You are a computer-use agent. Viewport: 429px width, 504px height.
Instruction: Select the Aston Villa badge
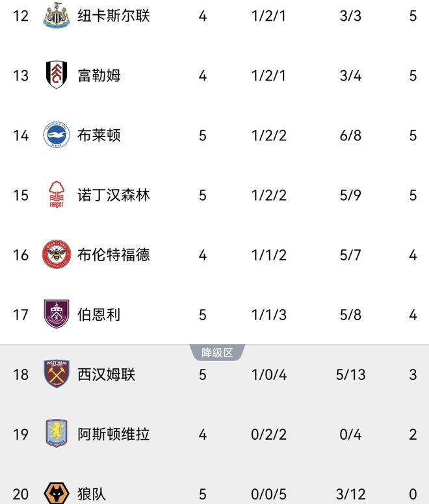57,434
